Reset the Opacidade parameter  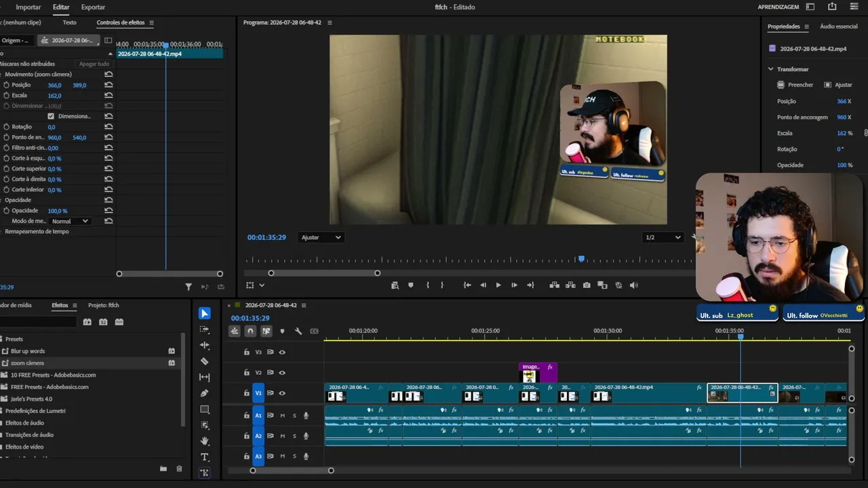click(108, 211)
